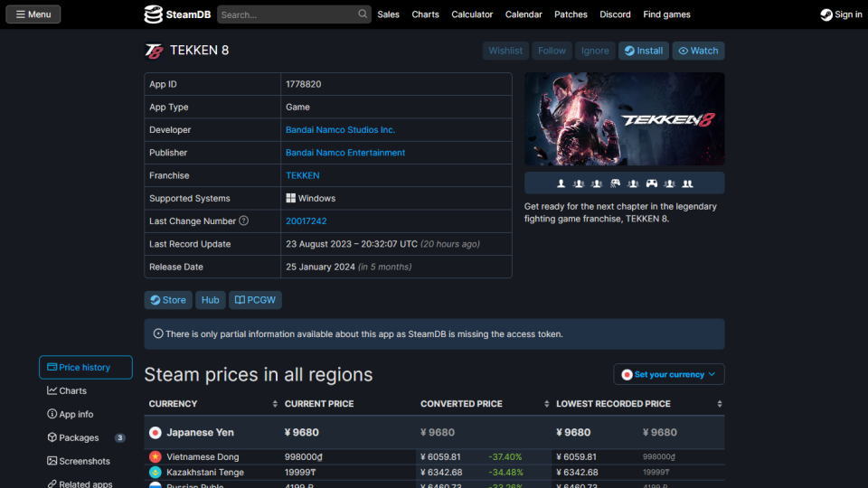The image size is (868, 488).
Task: Open change number 20017242 link
Action: 307,221
